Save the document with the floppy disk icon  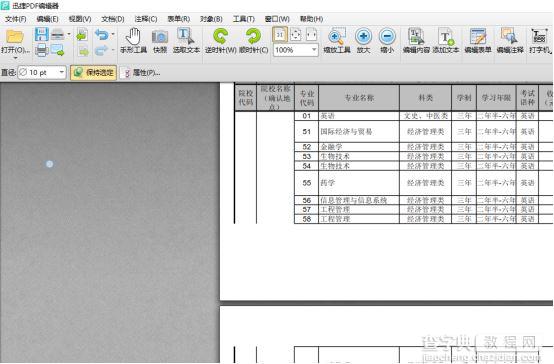click(x=41, y=35)
